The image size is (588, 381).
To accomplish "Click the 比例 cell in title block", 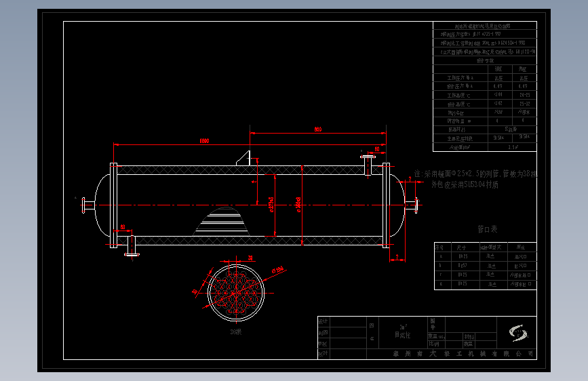I will click(x=434, y=344).
